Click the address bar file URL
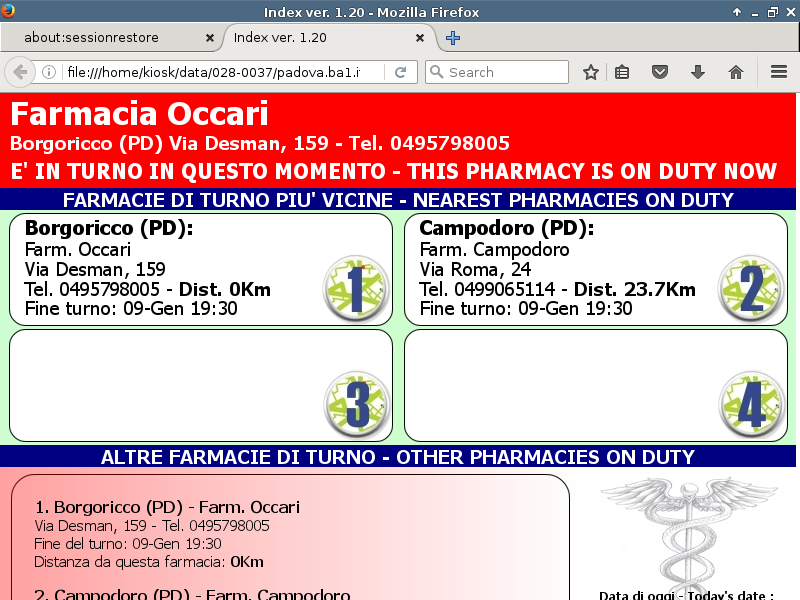Viewport: 800px width, 600px height. (220, 72)
